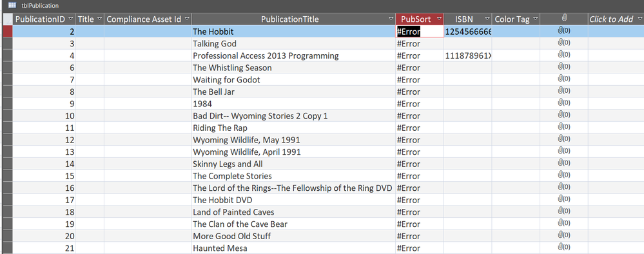
Task: Open attachment paperclip for Talking God row
Action: 564,43
